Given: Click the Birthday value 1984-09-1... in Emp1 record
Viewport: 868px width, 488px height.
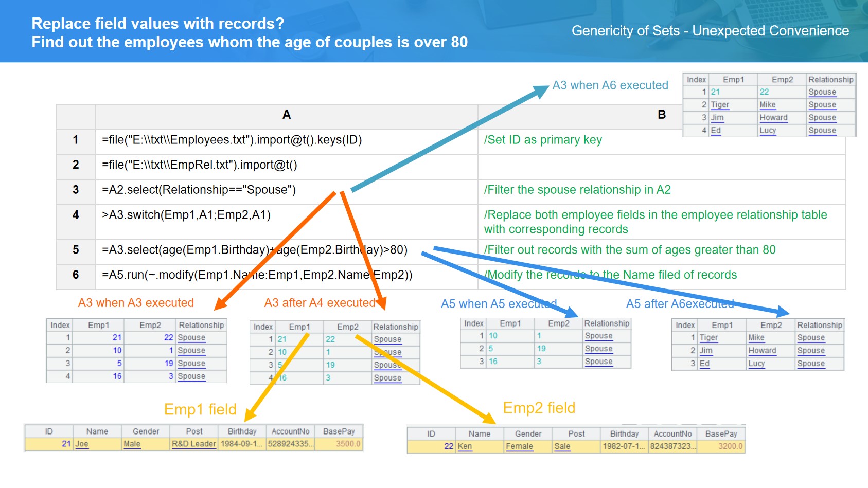Looking at the screenshot, I should pos(241,444).
